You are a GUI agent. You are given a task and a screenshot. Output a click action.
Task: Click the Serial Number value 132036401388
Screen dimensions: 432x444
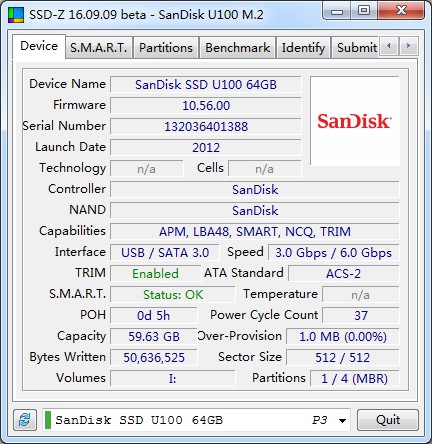tap(206, 127)
